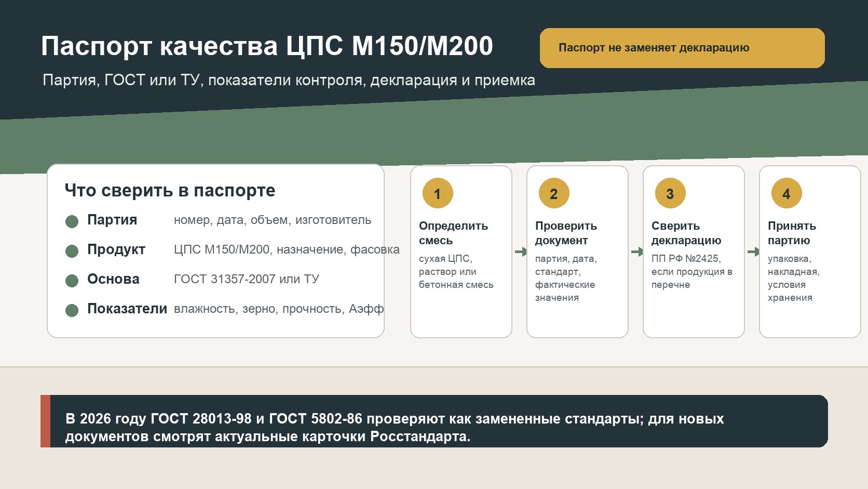Image resolution: width=868 pixels, height=489 pixels.
Task: Click the green bullet next to Продукт
Action: [x=72, y=251]
